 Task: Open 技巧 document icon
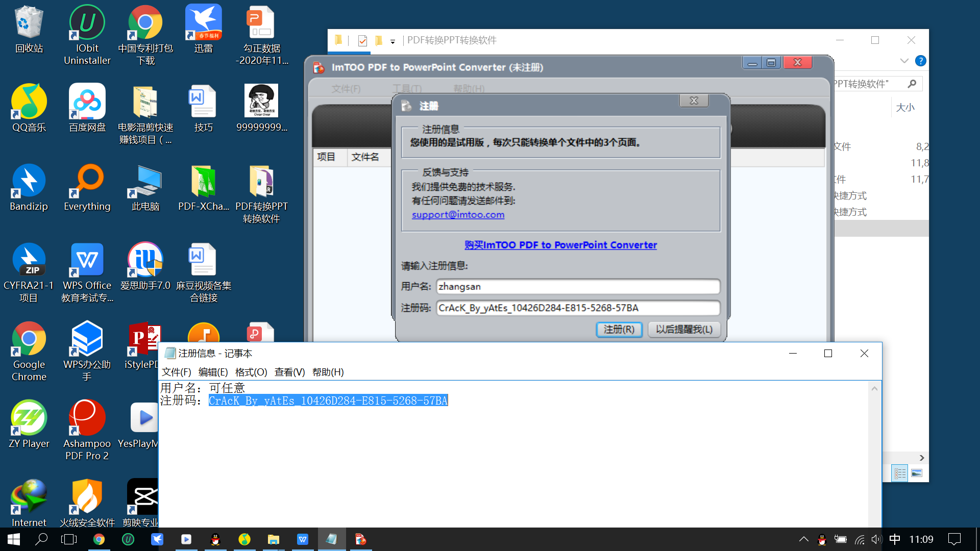203,108
